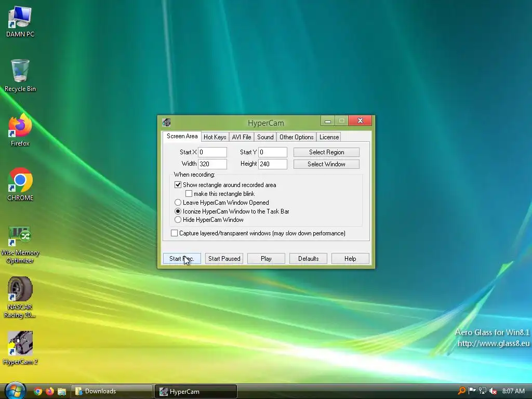The width and height of the screenshot is (532, 399).
Task: Click the Width input field
Action: (x=212, y=164)
